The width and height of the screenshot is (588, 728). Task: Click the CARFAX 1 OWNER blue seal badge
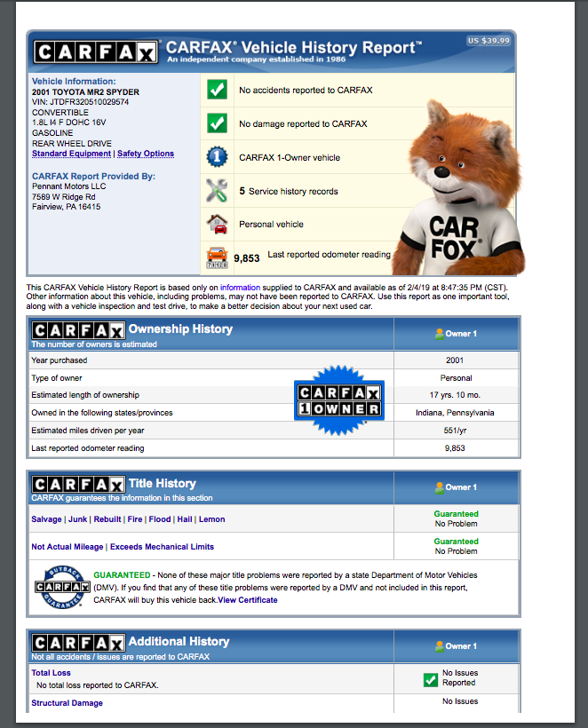click(339, 400)
